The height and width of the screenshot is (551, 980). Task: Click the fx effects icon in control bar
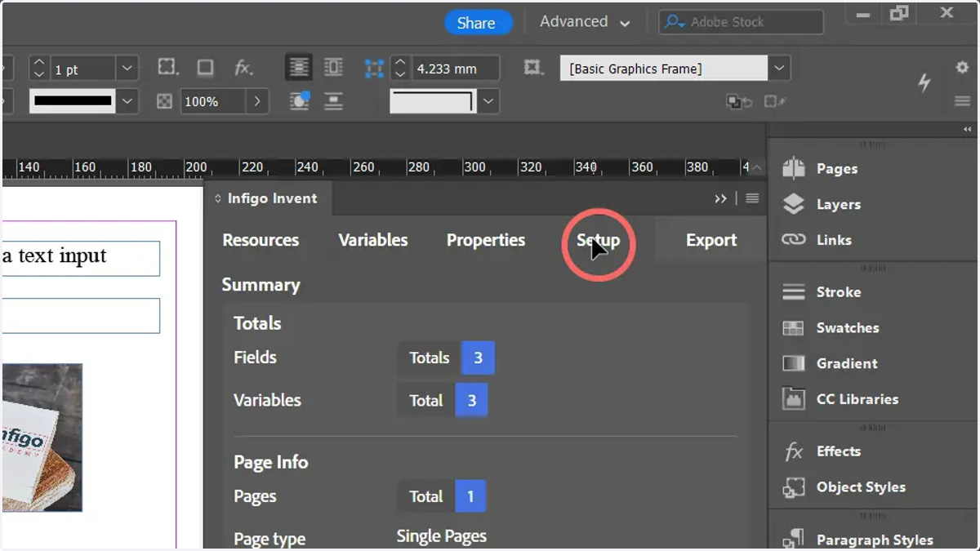[x=243, y=68]
